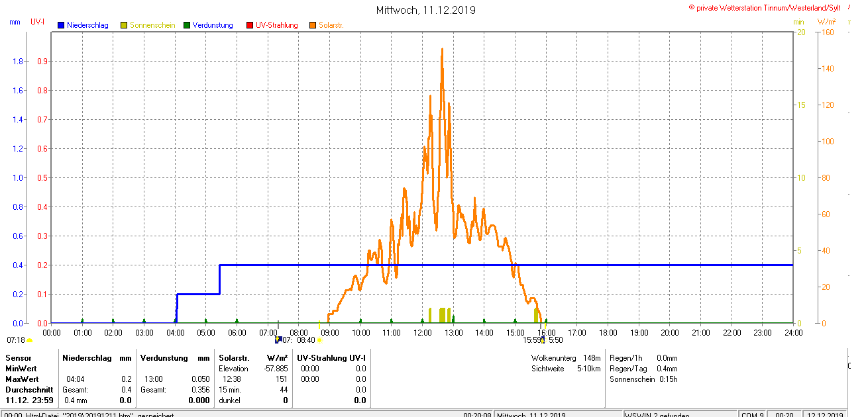Select the Sonnenschein legend label
868x417 pixels.
pos(152,25)
